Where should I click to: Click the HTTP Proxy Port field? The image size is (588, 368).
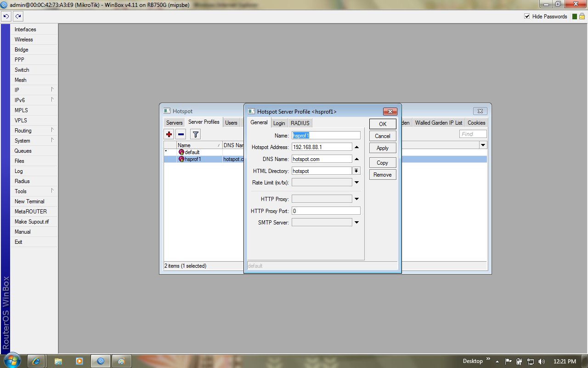pos(326,211)
